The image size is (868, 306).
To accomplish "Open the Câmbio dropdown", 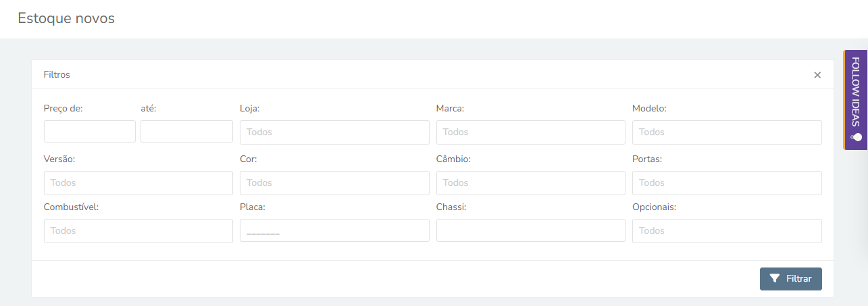I will pos(531,183).
